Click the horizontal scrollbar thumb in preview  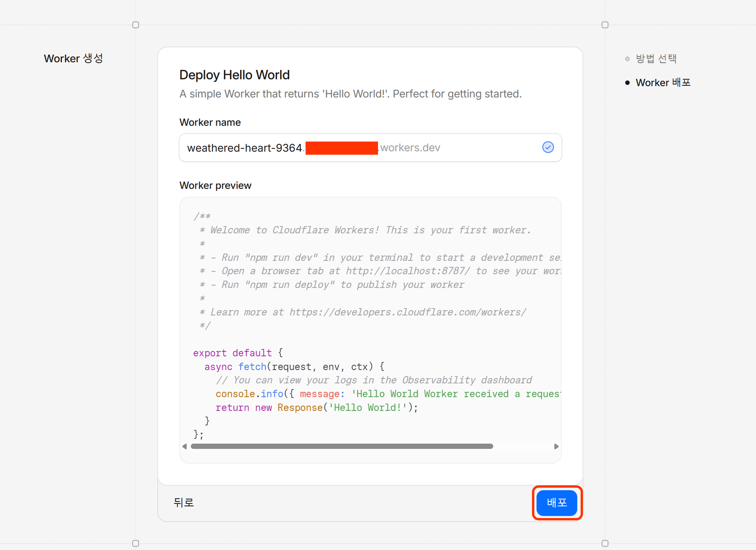[x=342, y=446]
